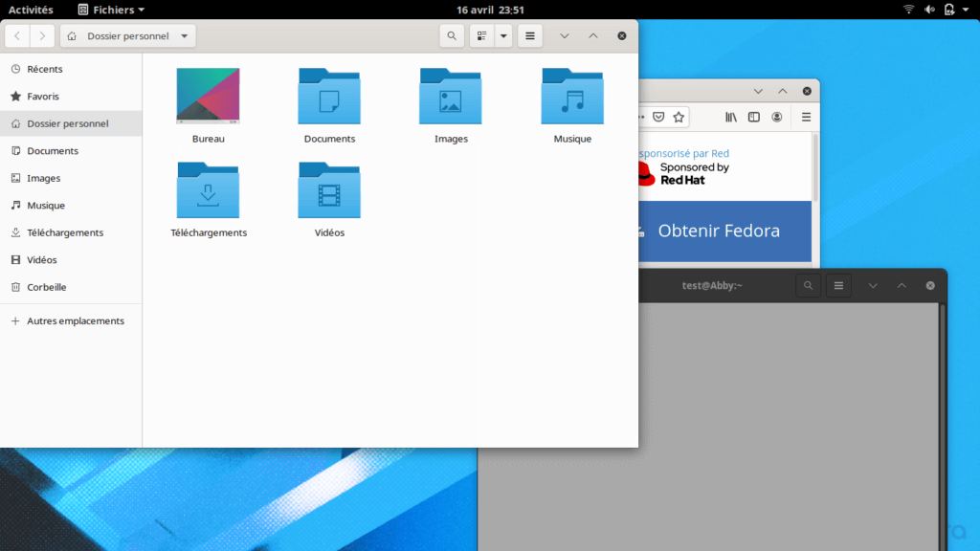Click the Firefox page vertical scrollbar

tap(815, 166)
